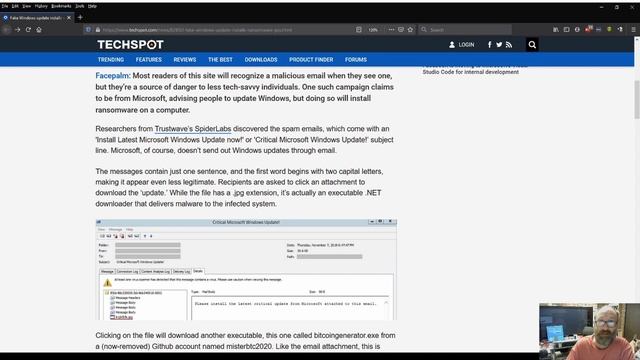
Task: Open the FORUMS page
Action: (x=356, y=60)
